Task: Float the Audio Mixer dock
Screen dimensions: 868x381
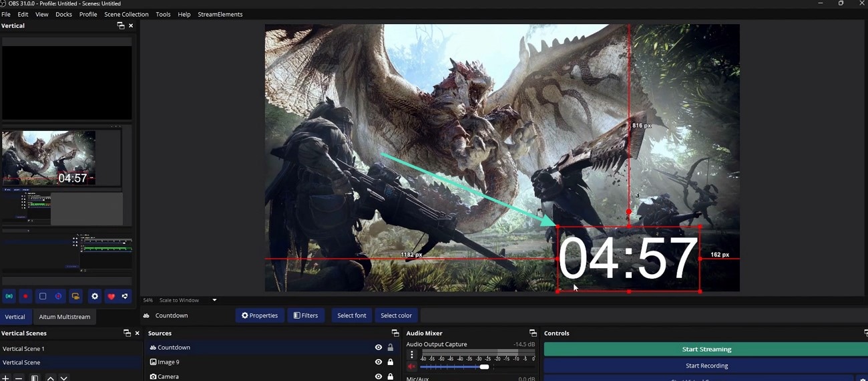Action: [x=533, y=333]
